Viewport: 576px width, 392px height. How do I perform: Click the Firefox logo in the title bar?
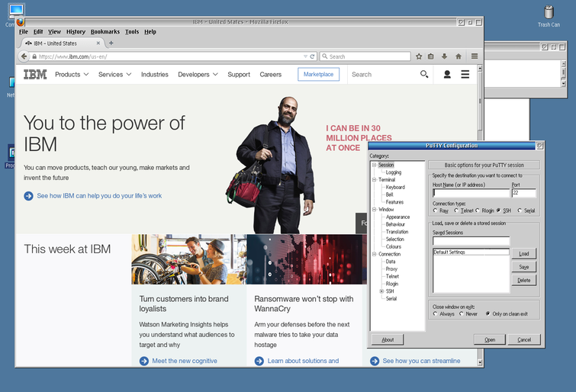click(20, 22)
